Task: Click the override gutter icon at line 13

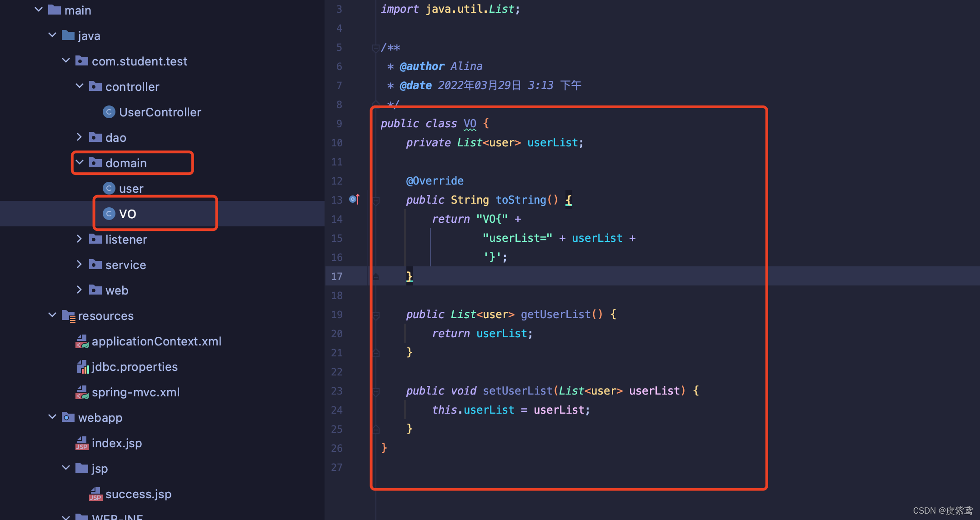Action: (354, 199)
